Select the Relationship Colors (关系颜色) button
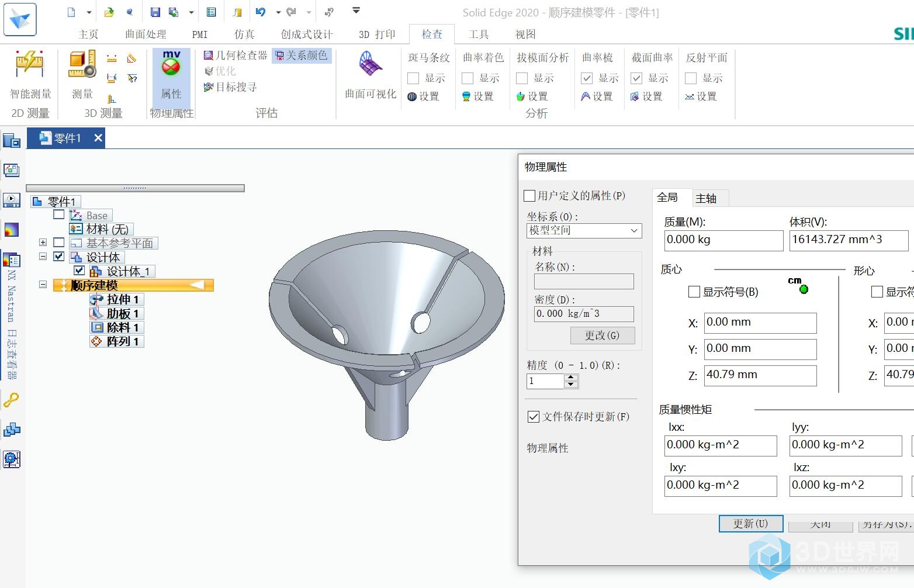914x588 pixels. (302, 56)
